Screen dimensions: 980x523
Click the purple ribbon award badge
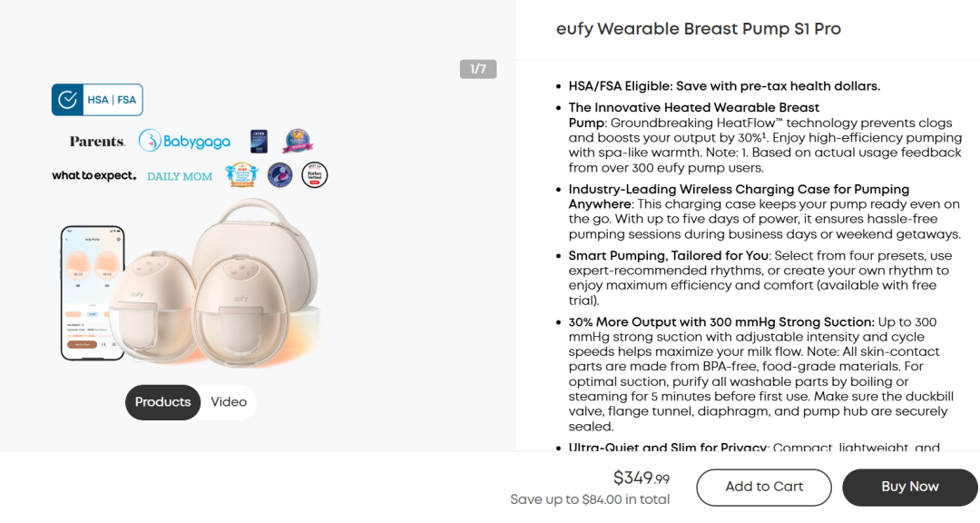tap(298, 141)
